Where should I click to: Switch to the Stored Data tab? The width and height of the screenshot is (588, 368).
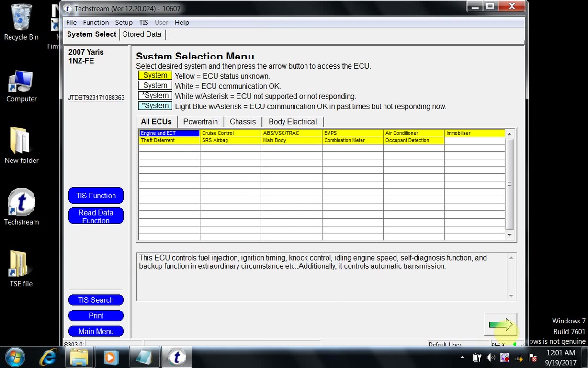(142, 34)
